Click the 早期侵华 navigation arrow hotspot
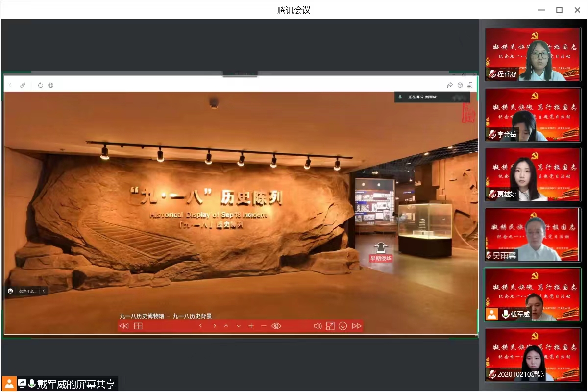This screenshot has width=588, height=392. pos(381,247)
